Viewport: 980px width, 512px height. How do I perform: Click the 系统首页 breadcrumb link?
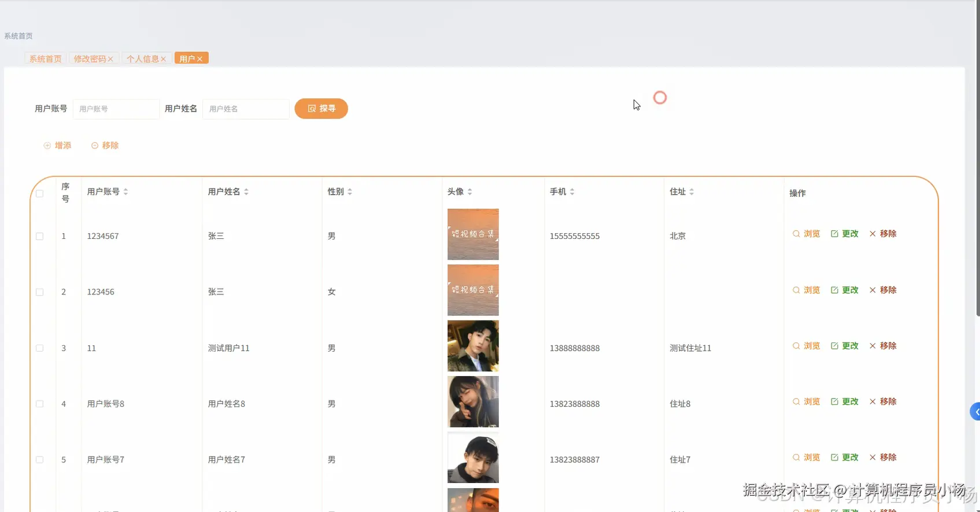[x=19, y=36]
